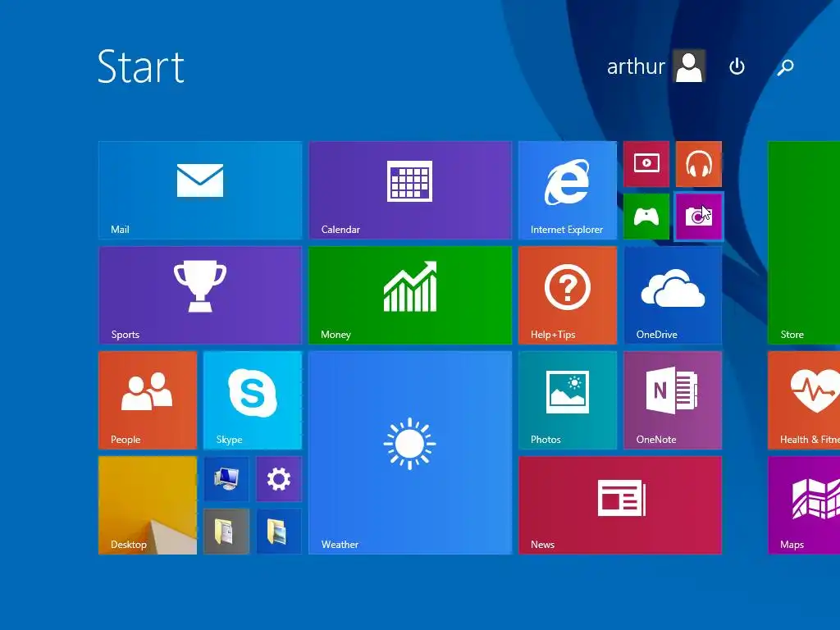The image size is (840, 630).
Task: Open the Camera tile
Action: pyautogui.click(x=699, y=217)
